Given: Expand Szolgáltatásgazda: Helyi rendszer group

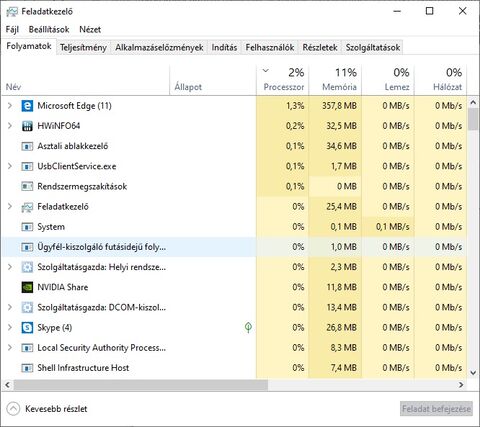Looking at the screenshot, I should [x=10, y=267].
